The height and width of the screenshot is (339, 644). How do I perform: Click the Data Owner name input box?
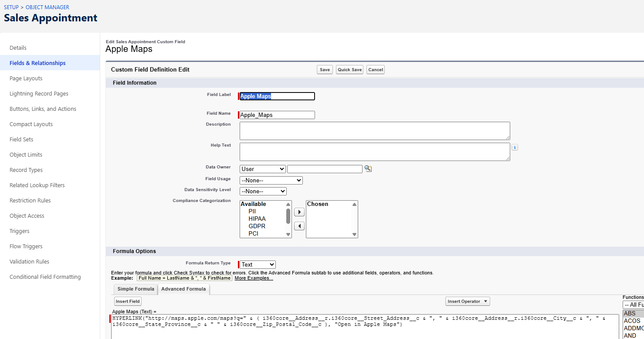325,169
